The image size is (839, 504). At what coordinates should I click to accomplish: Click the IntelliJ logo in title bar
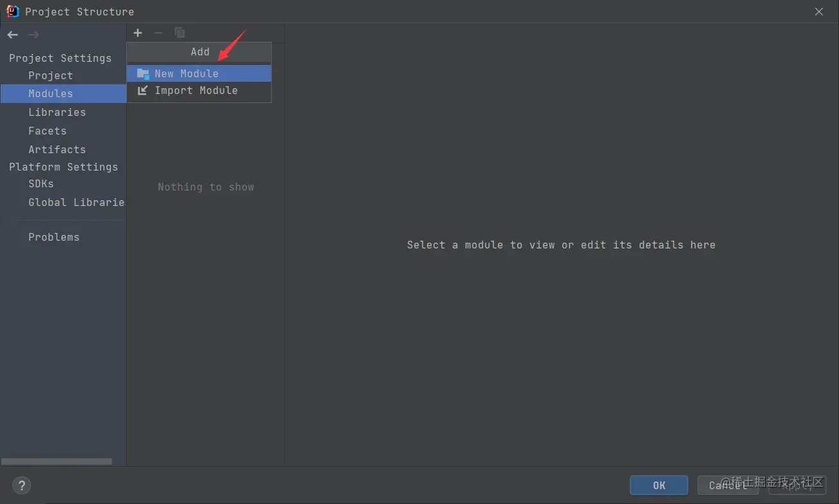[x=12, y=11]
